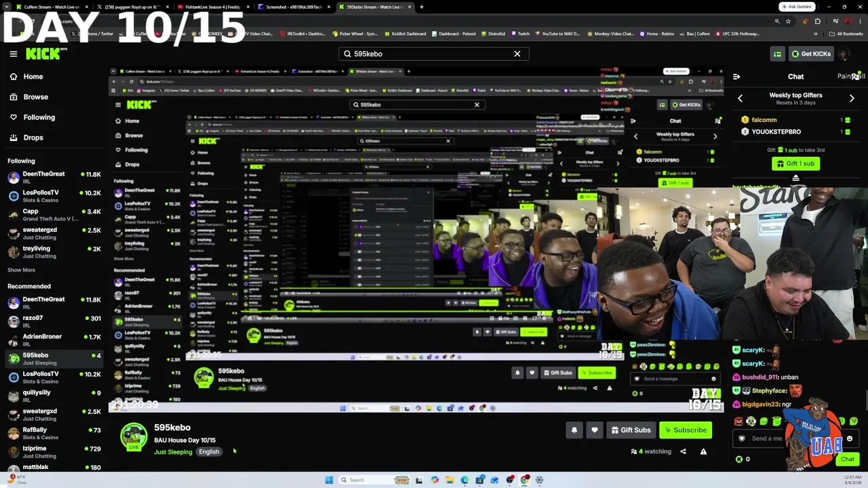Screen dimensions: 868x488
Task: Follow 595kebo with the heart button
Action: point(594,430)
